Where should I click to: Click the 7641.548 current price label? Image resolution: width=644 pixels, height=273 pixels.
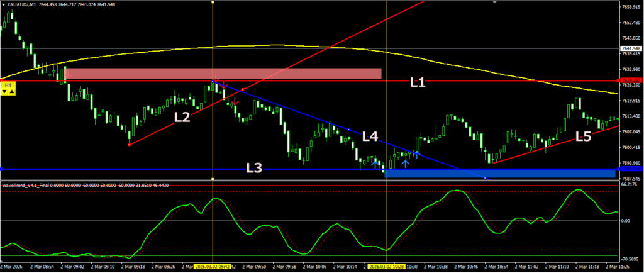click(631, 48)
